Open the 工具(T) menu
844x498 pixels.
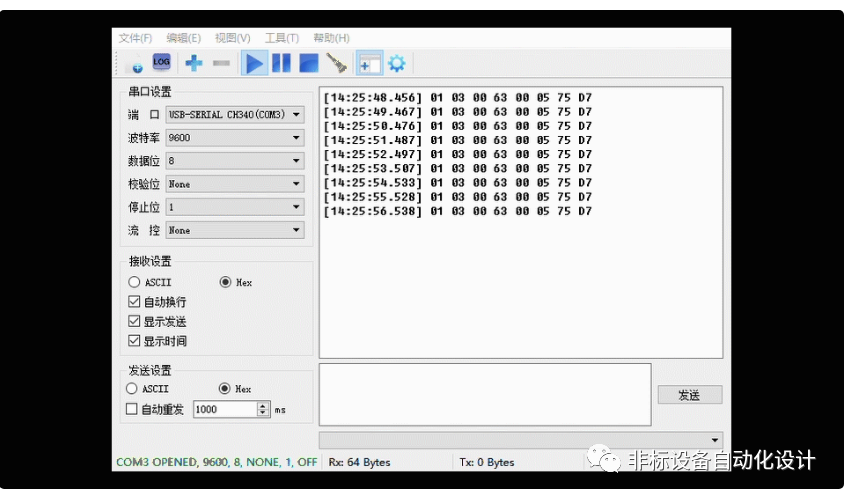pos(282,38)
